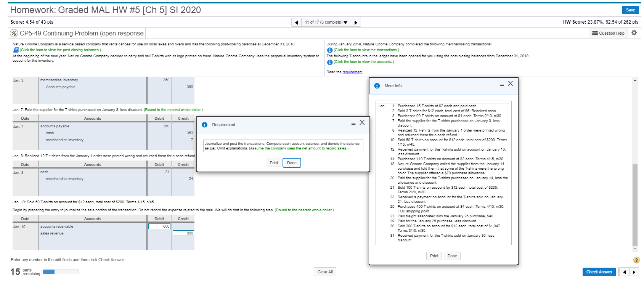Click the Save button
This screenshot has width=644, height=281.
630,10
